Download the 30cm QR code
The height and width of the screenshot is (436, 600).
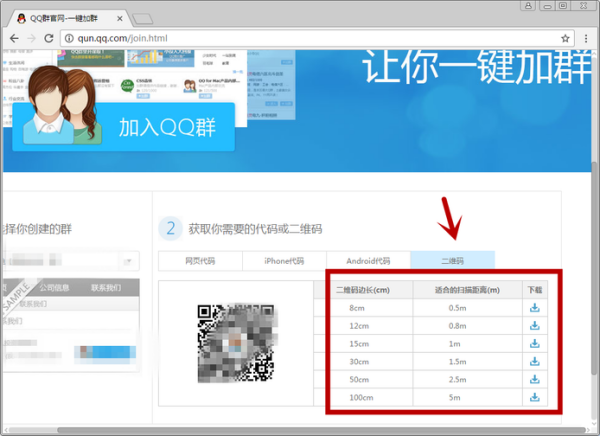[535, 362]
